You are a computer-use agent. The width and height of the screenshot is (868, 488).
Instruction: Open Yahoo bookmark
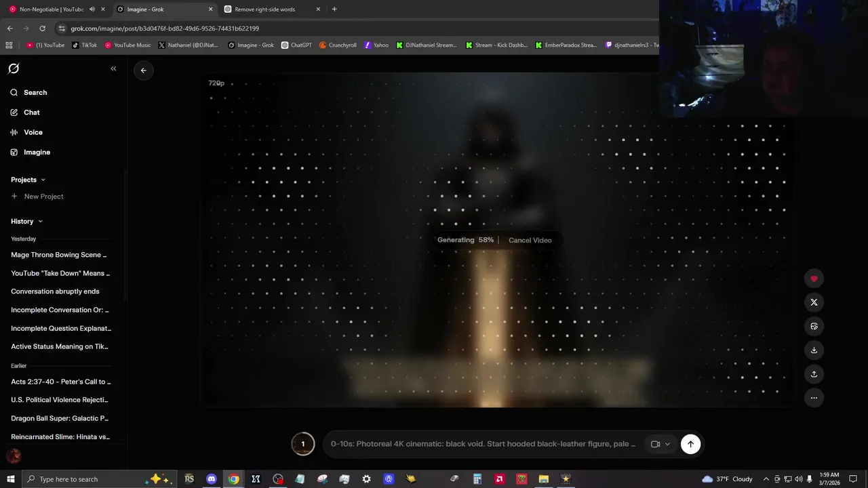[x=376, y=45]
